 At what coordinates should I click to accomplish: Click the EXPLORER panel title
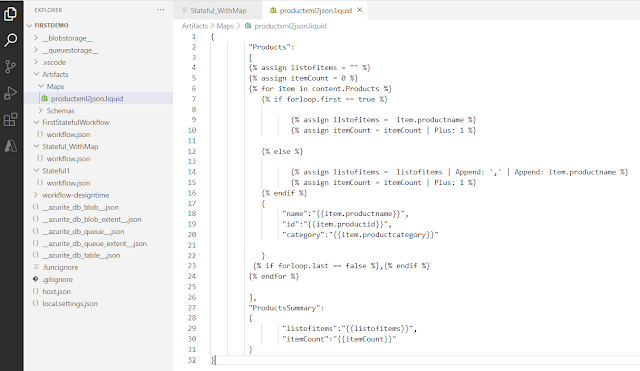[48, 10]
